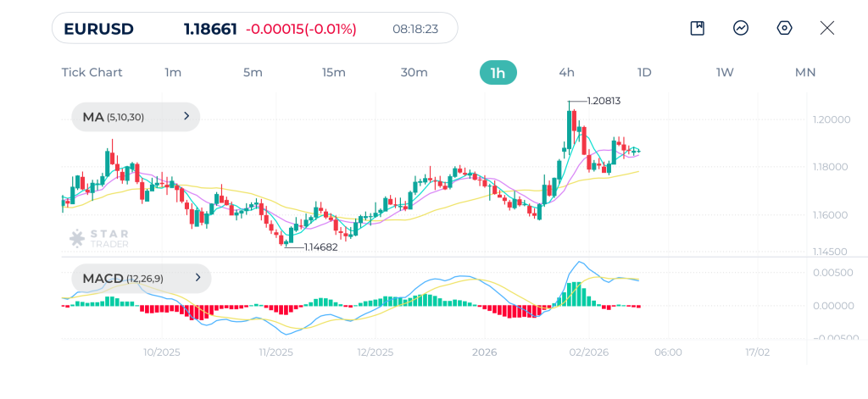Expand the MACD (12,26,9) indicator selector

pyautogui.click(x=142, y=279)
